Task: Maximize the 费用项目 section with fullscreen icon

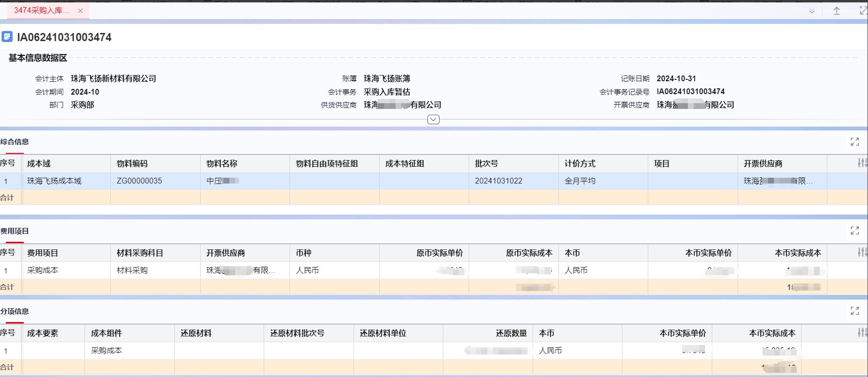Action: pyautogui.click(x=855, y=231)
